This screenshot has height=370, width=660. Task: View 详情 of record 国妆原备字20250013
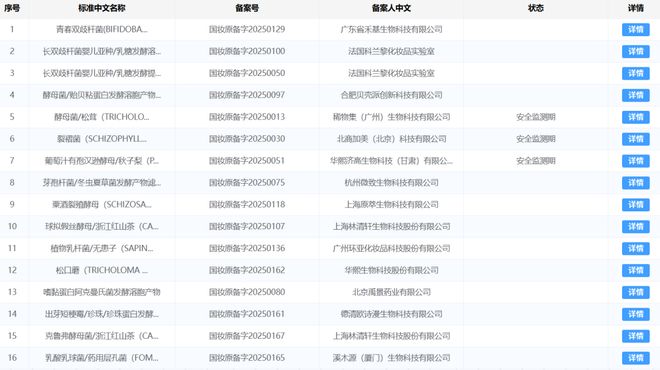pyautogui.click(x=635, y=117)
